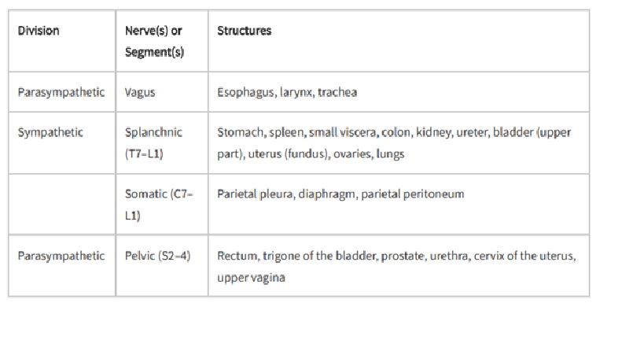Click Parasympathetic in the Pelvic row
Viewport: 644px width, 362px height.
click(x=61, y=256)
